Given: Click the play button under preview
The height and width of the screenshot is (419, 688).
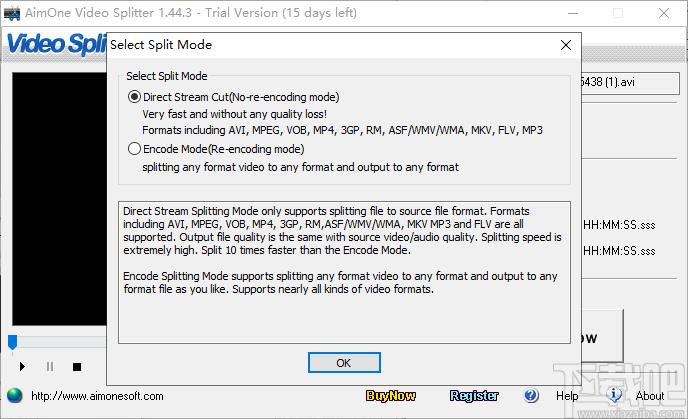Looking at the screenshot, I should pos(22,366).
